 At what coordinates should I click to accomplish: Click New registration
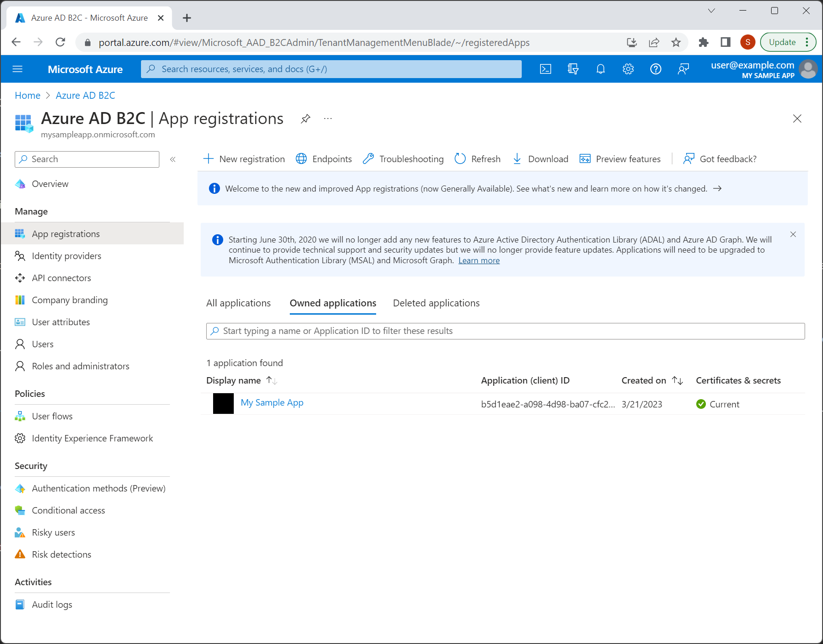(x=244, y=159)
